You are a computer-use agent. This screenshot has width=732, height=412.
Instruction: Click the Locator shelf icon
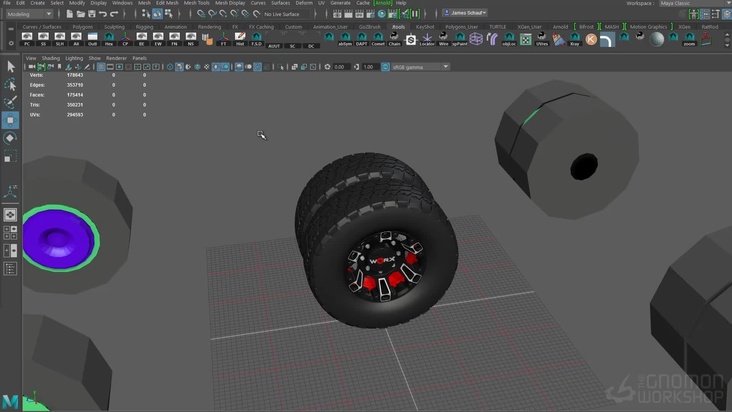coord(427,39)
